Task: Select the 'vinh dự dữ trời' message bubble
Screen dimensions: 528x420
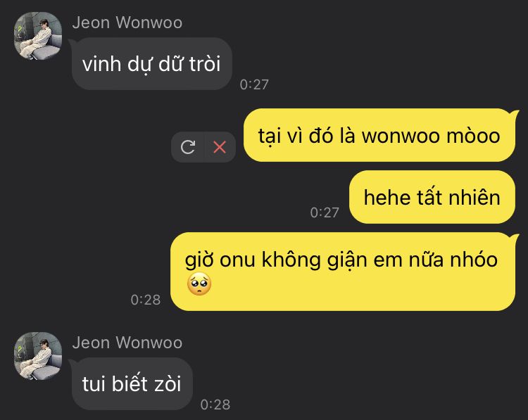Action: click(152, 63)
